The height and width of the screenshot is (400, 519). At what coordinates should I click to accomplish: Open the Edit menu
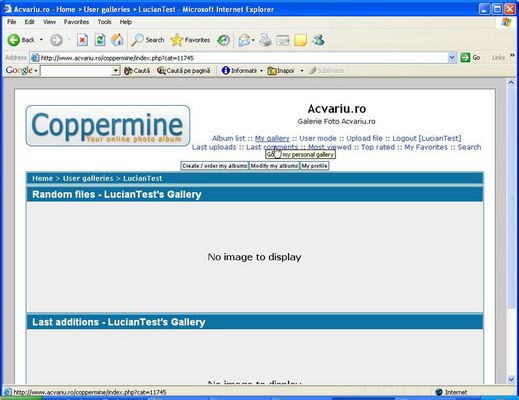coord(29,22)
